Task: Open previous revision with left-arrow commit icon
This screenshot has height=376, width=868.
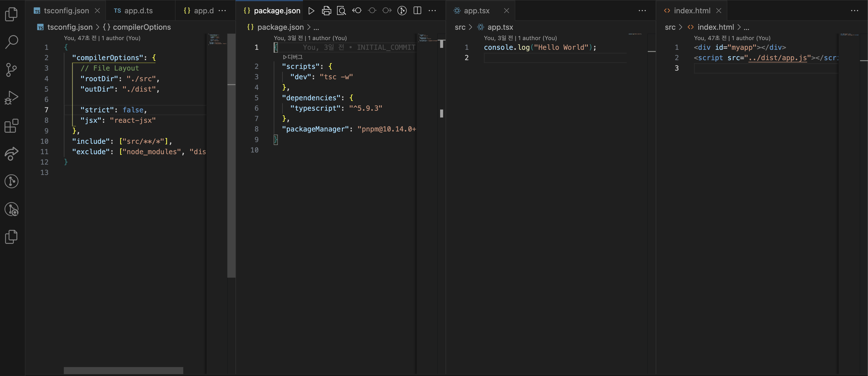Action: [357, 11]
